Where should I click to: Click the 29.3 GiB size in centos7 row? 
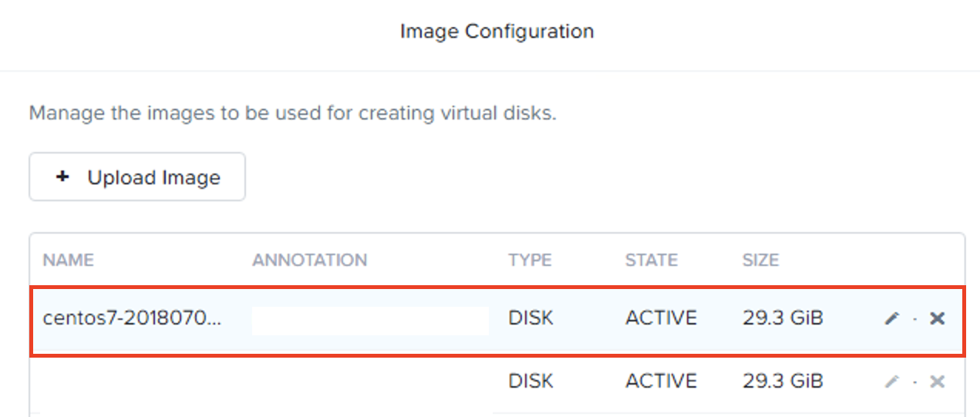[783, 318]
